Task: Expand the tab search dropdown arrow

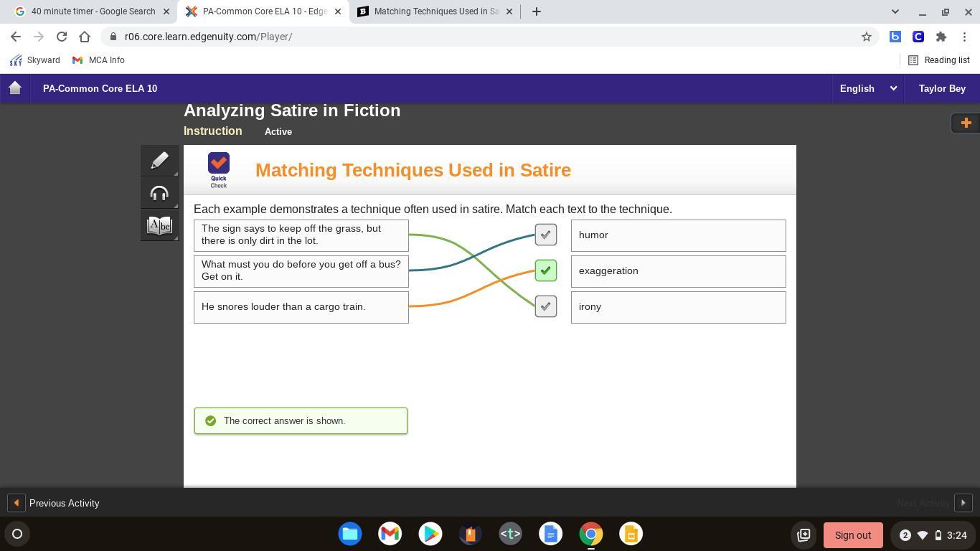Action: point(895,11)
